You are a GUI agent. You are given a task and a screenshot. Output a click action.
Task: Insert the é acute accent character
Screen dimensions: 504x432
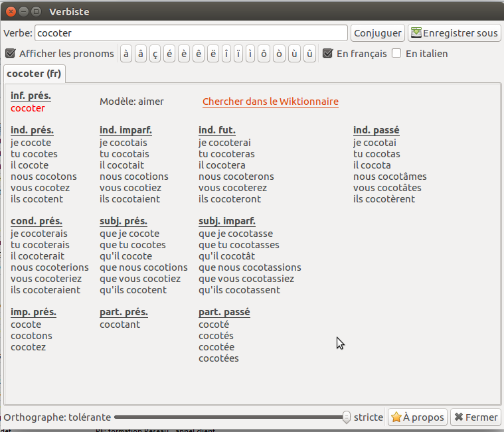(169, 54)
